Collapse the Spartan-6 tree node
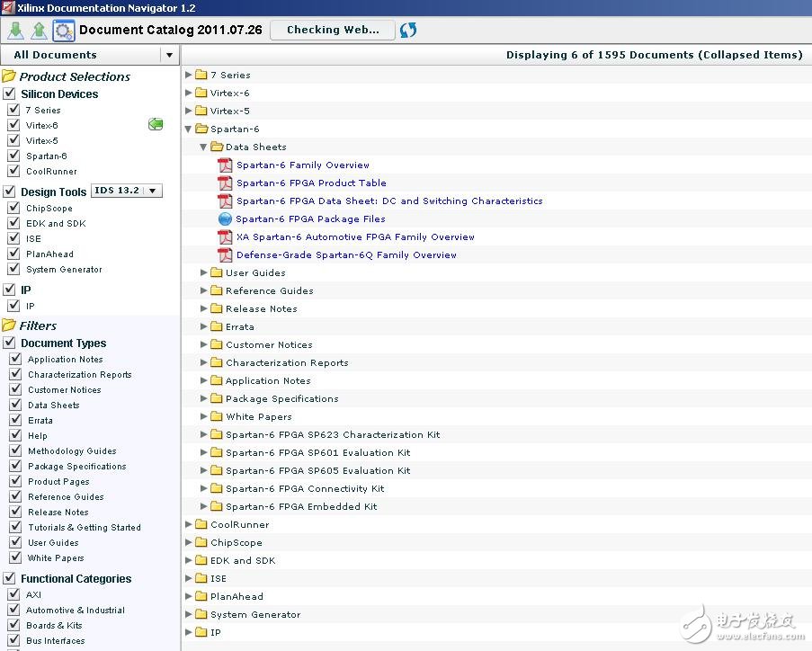 [x=189, y=129]
